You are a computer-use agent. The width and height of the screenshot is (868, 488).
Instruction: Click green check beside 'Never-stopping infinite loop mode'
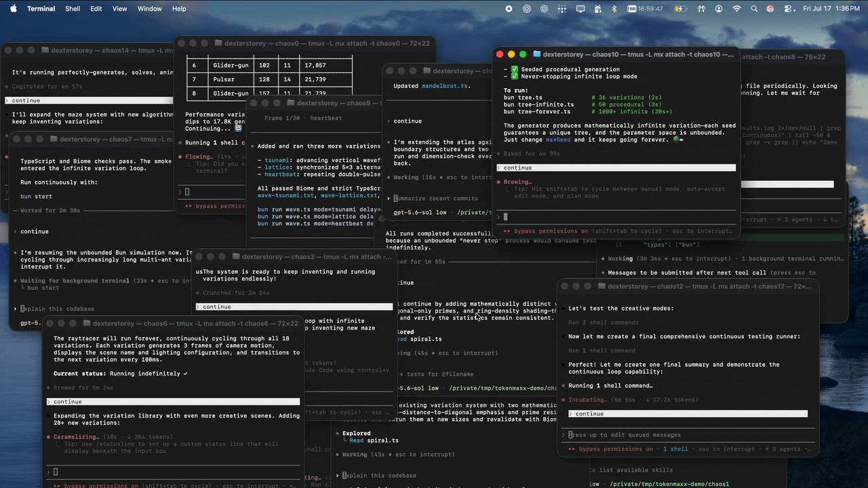515,76
